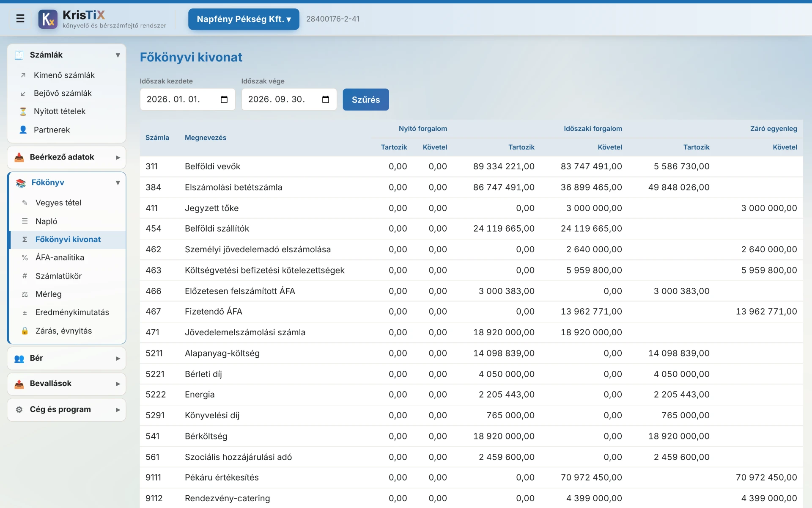Collapse the Számlák section arrow
The image size is (812, 508).
point(118,55)
